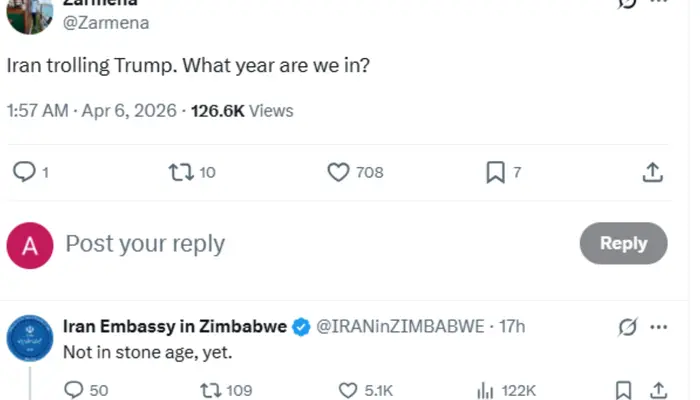Open the @Zarmena profile handle
700x400 pixels.
pyautogui.click(x=106, y=23)
